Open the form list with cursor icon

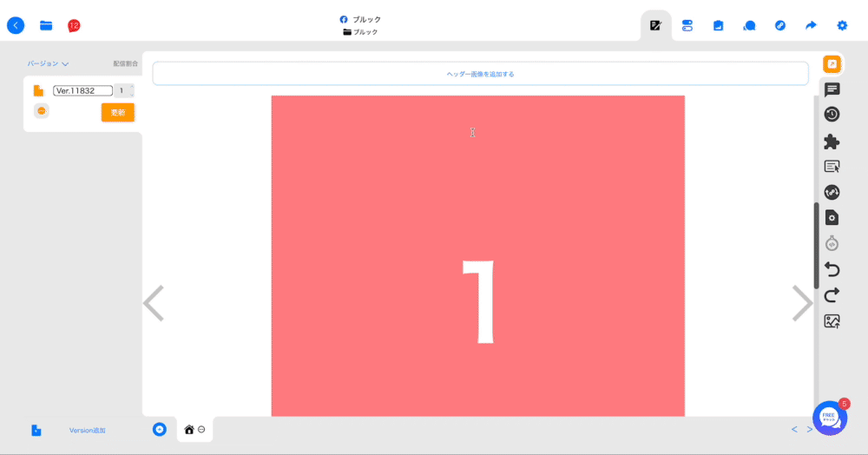[832, 167]
